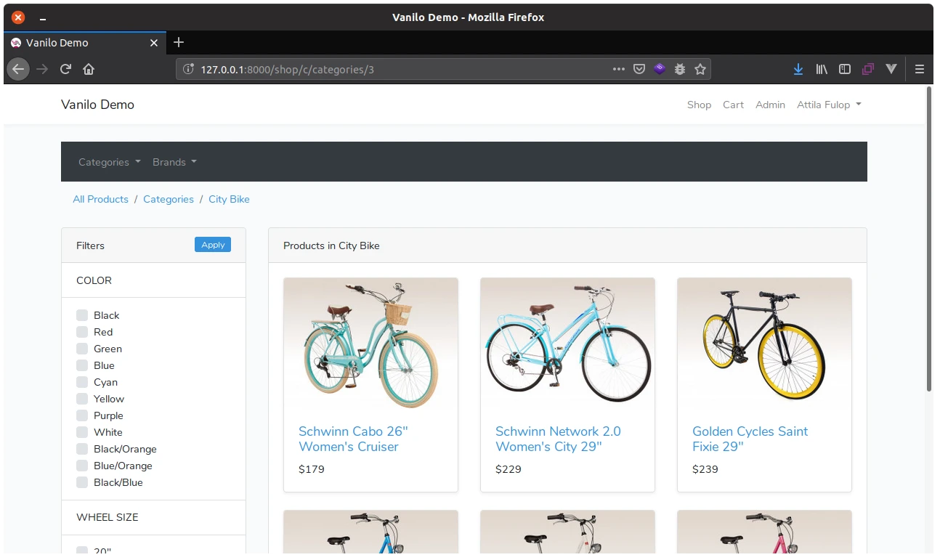Click the $179 price text
This screenshot has width=940, height=560.
312,469
